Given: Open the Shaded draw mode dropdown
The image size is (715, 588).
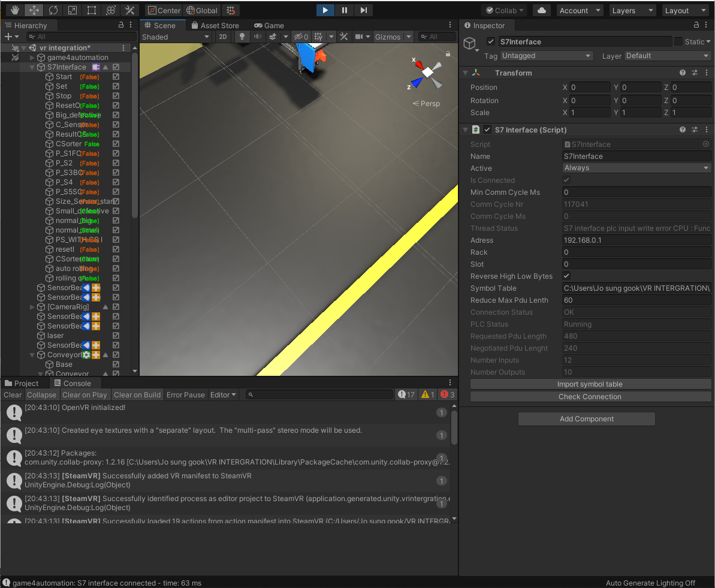Looking at the screenshot, I should (x=176, y=37).
